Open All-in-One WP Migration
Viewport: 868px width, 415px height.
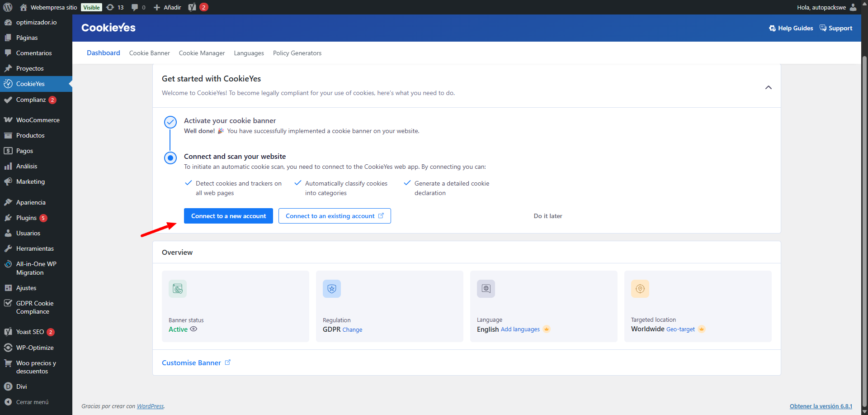[x=36, y=268]
